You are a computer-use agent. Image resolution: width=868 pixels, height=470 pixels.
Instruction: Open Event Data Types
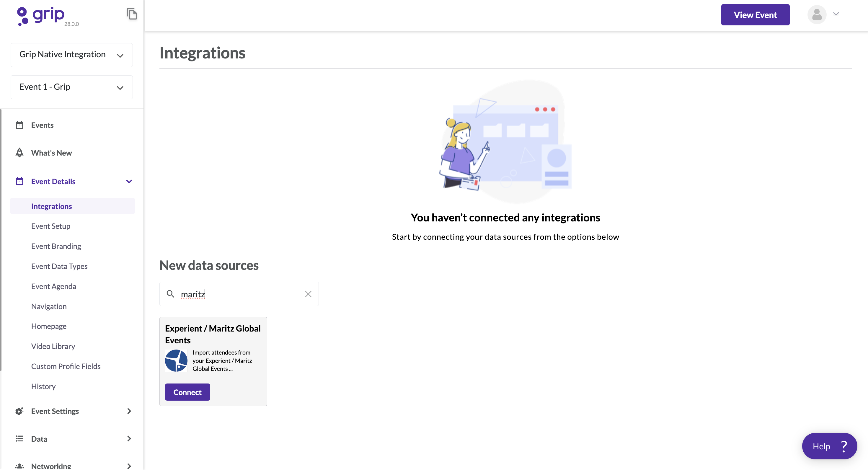point(59,266)
